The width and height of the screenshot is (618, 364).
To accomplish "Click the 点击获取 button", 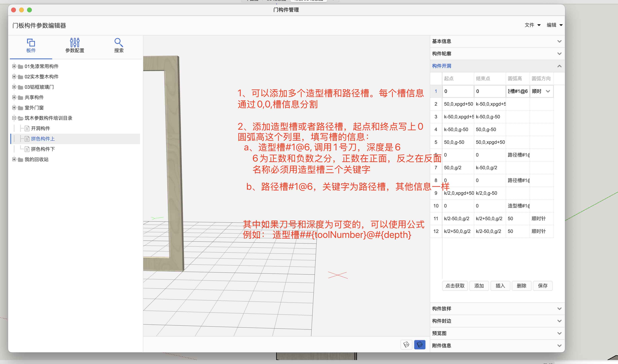I will (455, 286).
